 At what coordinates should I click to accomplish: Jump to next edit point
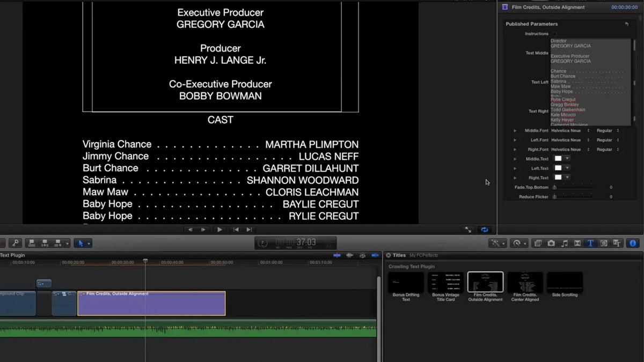[248, 230]
